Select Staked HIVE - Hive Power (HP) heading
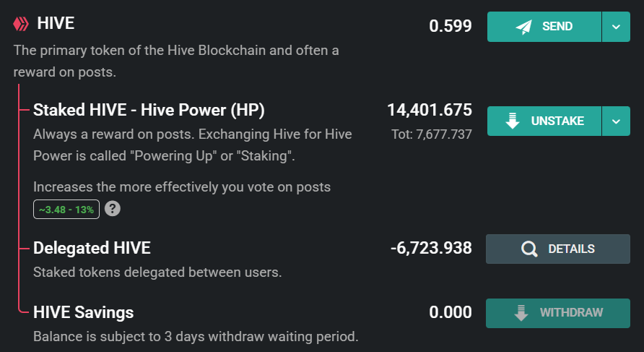The image size is (644, 352). click(149, 111)
